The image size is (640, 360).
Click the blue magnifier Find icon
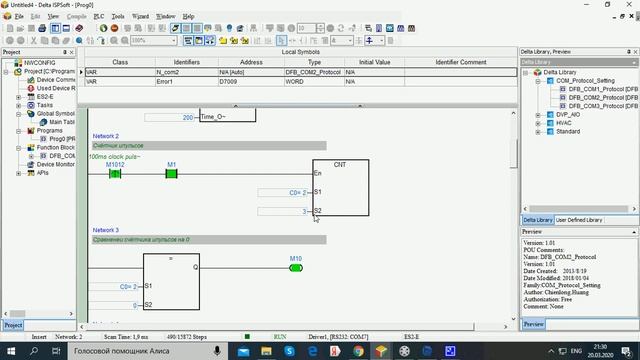tap(79, 40)
